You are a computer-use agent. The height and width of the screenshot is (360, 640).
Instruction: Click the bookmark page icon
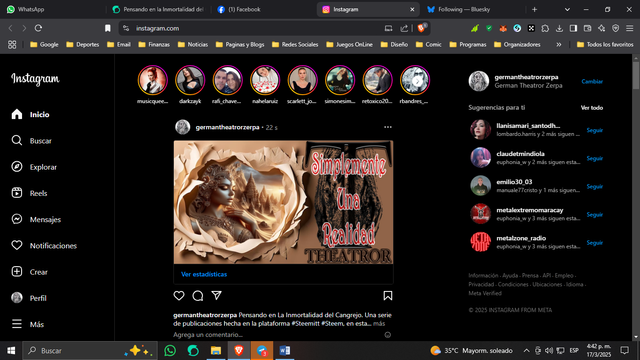click(x=108, y=28)
